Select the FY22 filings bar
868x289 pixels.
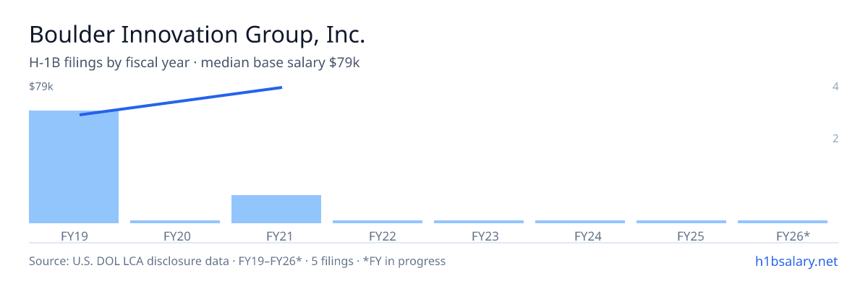click(378, 222)
